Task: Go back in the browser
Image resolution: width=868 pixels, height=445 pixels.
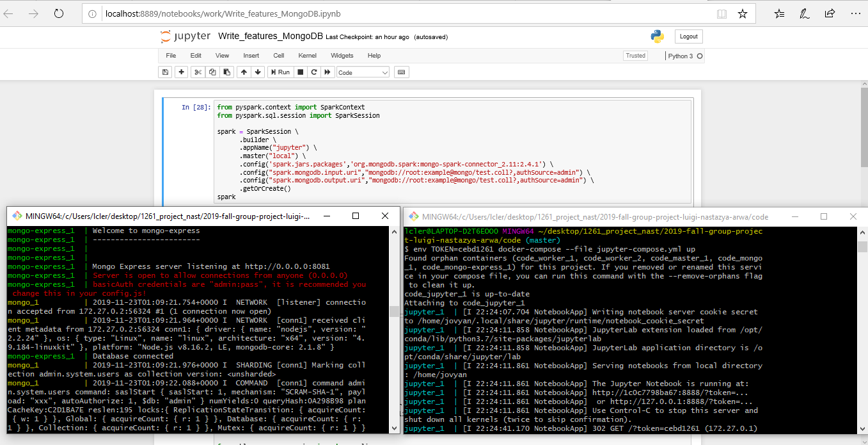Action: click(9, 13)
